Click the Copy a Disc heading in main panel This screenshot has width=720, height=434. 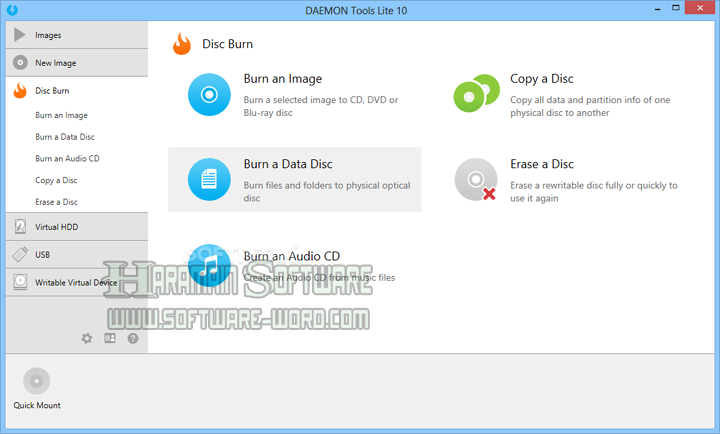542,79
